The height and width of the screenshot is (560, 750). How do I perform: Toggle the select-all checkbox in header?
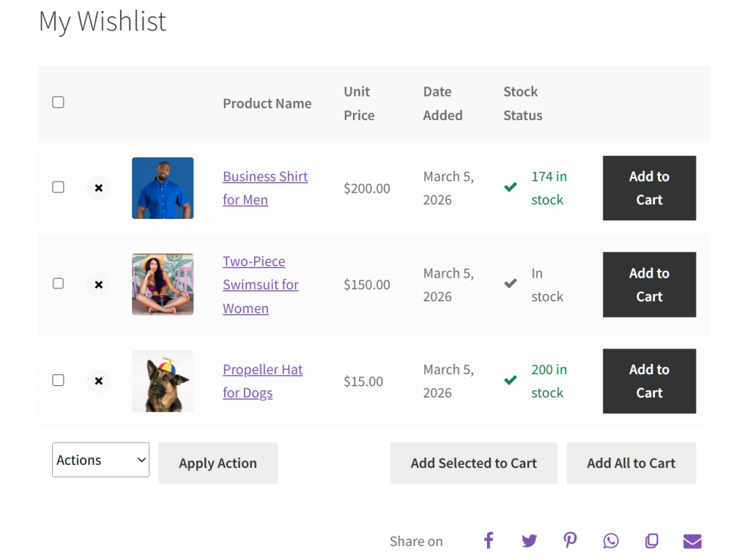pos(58,102)
